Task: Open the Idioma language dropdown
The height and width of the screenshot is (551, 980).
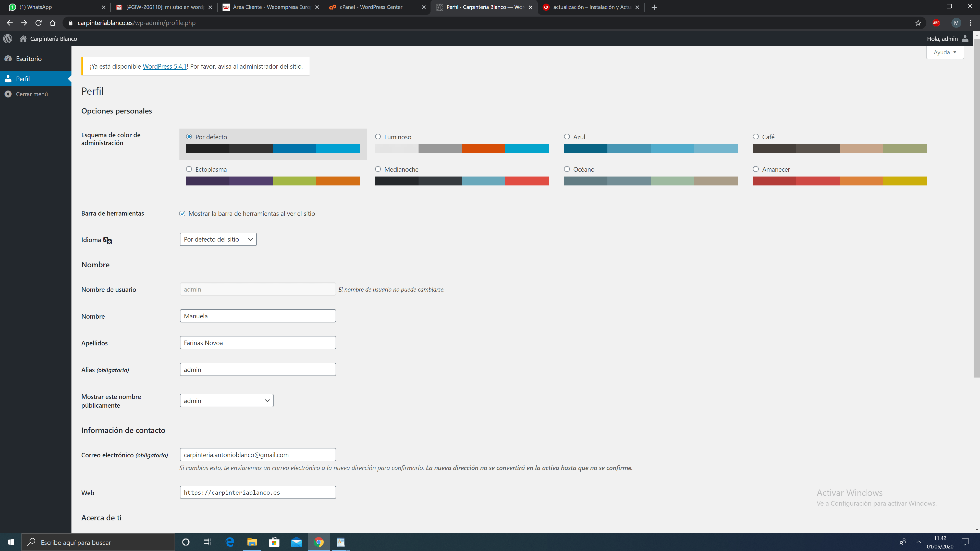Action: point(218,239)
